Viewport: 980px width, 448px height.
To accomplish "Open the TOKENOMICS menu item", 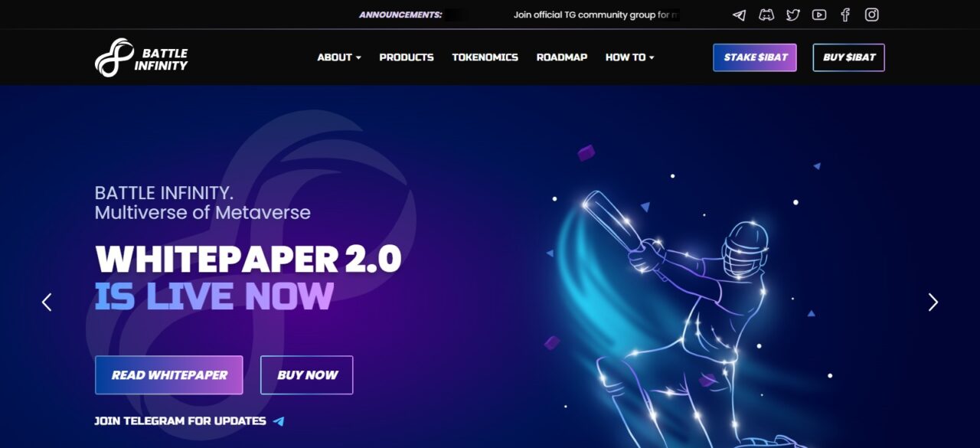I will pos(485,57).
